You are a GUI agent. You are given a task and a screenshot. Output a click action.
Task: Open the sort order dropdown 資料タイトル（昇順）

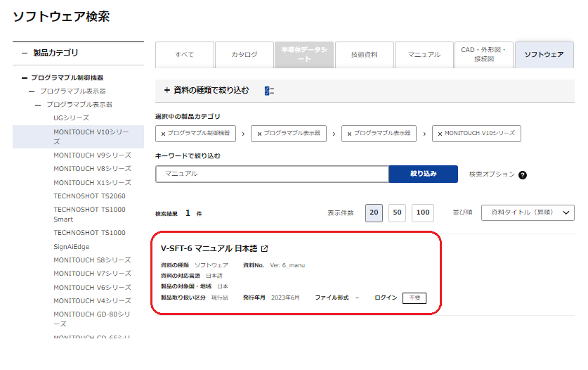click(x=528, y=213)
